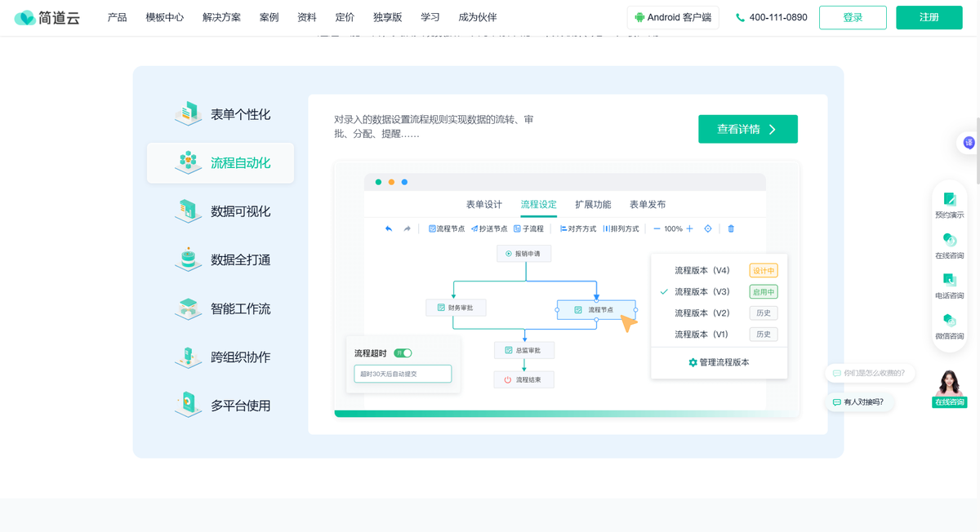Select the 多平台使用 feature icon
Viewport: 980px width, 532px height.
point(188,405)
